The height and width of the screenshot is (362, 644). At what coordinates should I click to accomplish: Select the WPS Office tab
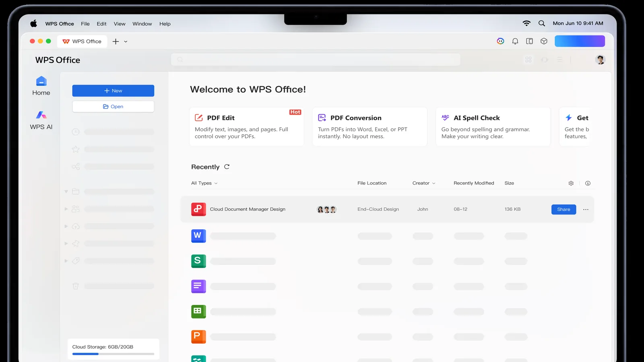tap(83, 41)
